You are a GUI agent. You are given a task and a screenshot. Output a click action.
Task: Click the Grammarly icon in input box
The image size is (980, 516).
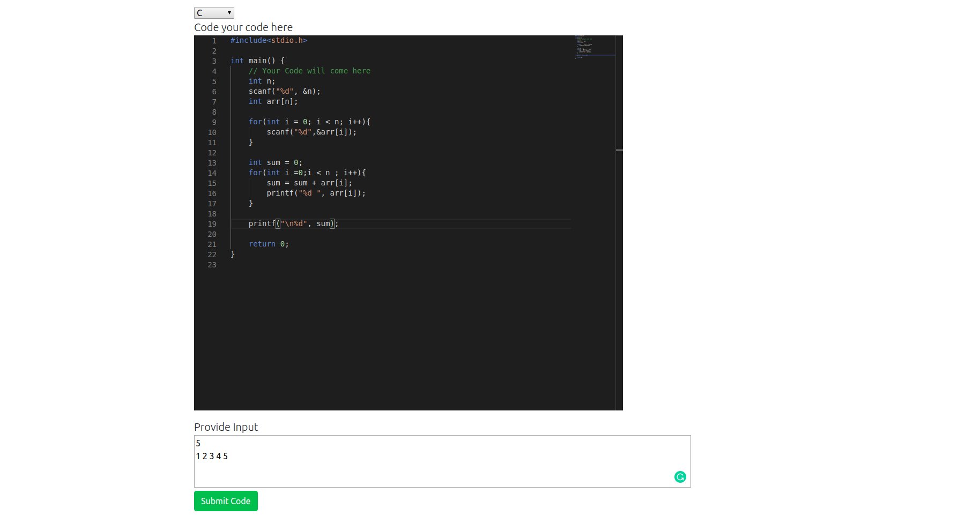click(x=680, y=477)
